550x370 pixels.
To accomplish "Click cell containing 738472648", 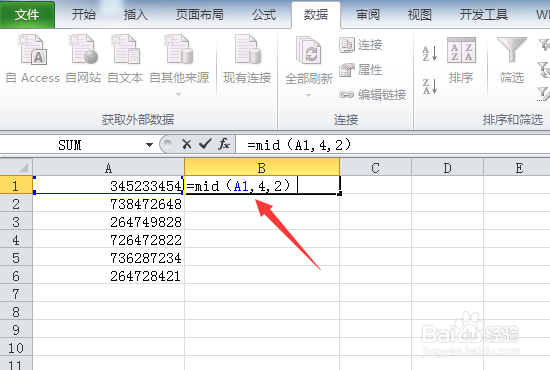I will tap(108, 203).
